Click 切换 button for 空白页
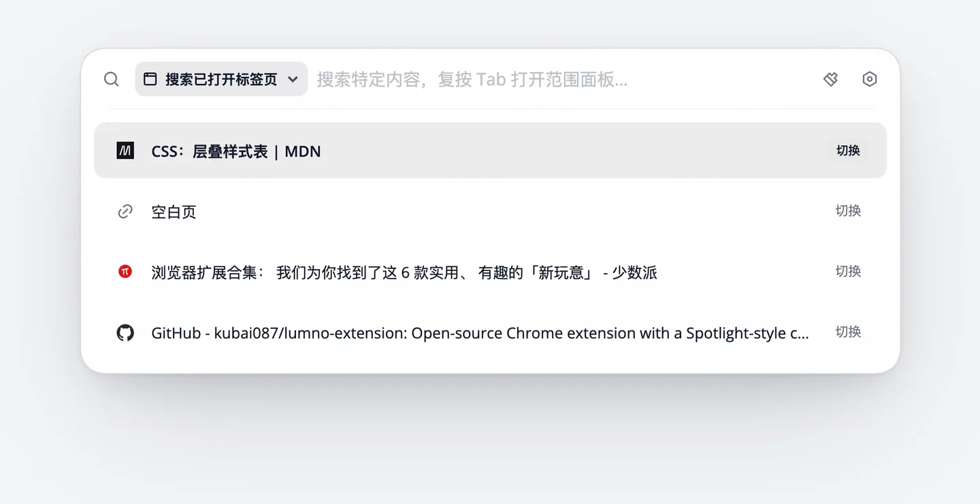This screenshot has height=504, width=980. (x=848, y=211)
